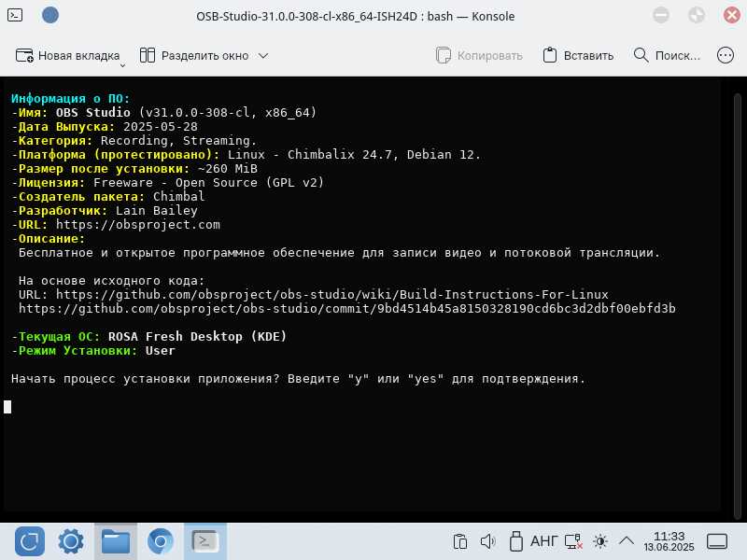Click the Paste toolbar button

[578, 56]
